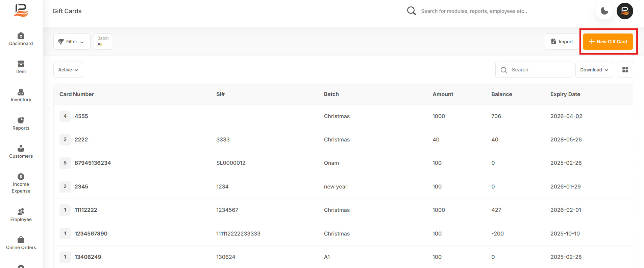This screenshot has height=268, width=644.
Task: Click the Onam batch cell
Action: [x=331, y=163]
